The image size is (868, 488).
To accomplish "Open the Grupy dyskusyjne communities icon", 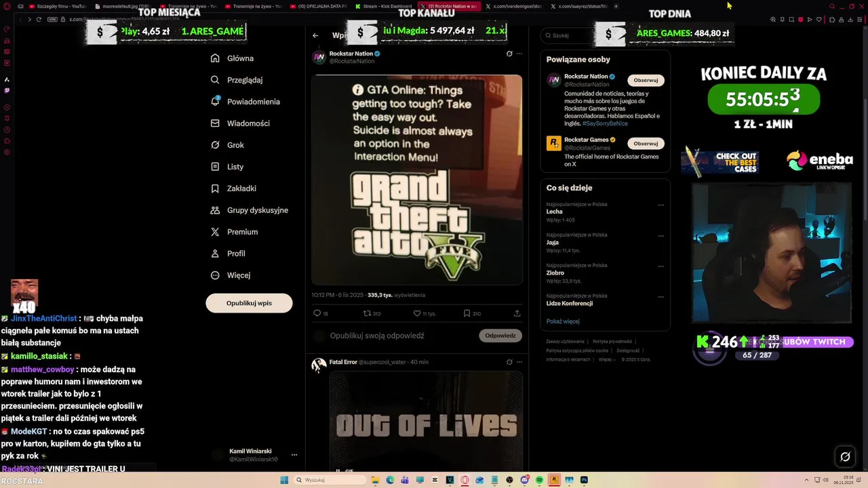I will pyautogui.click(x=215, y=210).
